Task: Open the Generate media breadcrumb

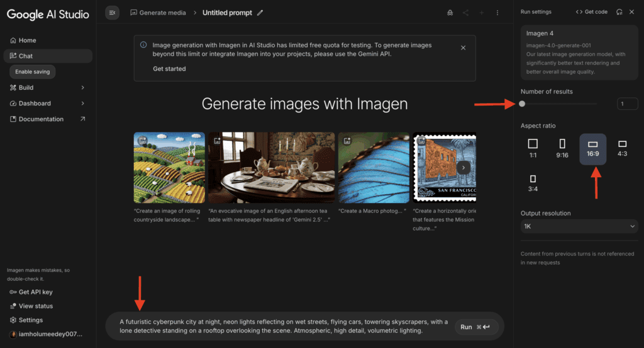Action: [157, 13]
